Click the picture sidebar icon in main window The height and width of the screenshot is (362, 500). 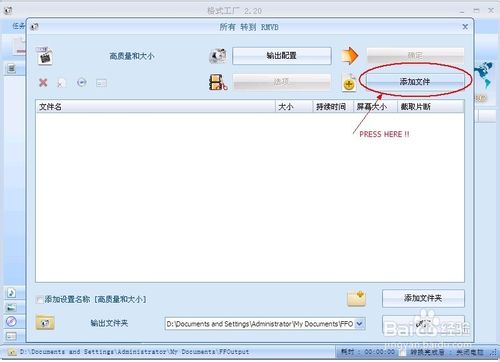[11, 307]
